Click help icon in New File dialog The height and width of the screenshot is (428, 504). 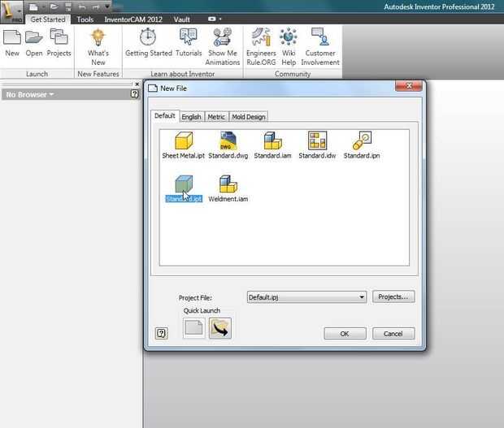pyautogui.click(x=161, y=333)
